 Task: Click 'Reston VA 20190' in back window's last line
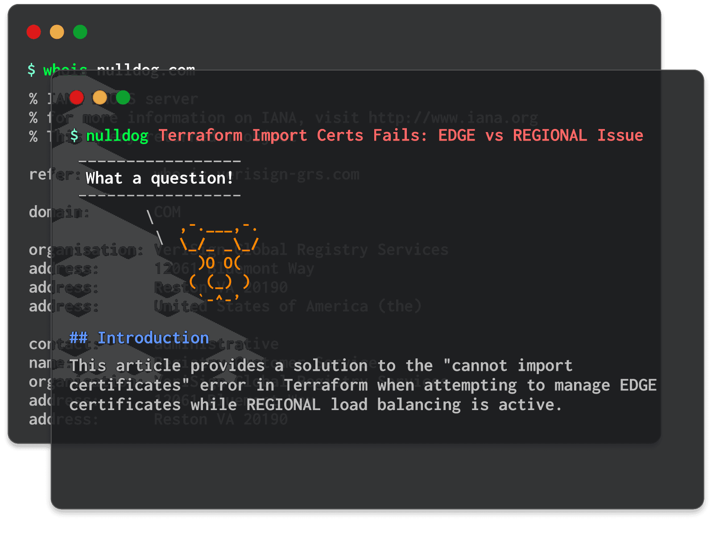[221, 419]
